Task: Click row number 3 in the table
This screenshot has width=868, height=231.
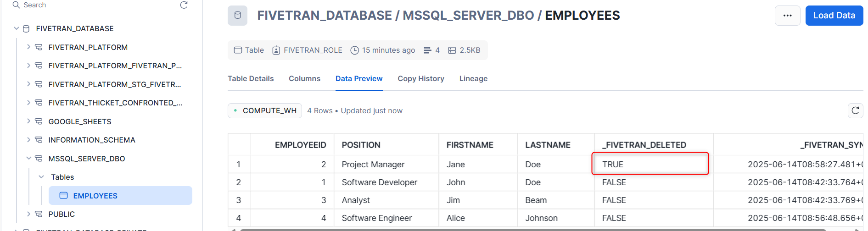Action: (x=239, y=200)
